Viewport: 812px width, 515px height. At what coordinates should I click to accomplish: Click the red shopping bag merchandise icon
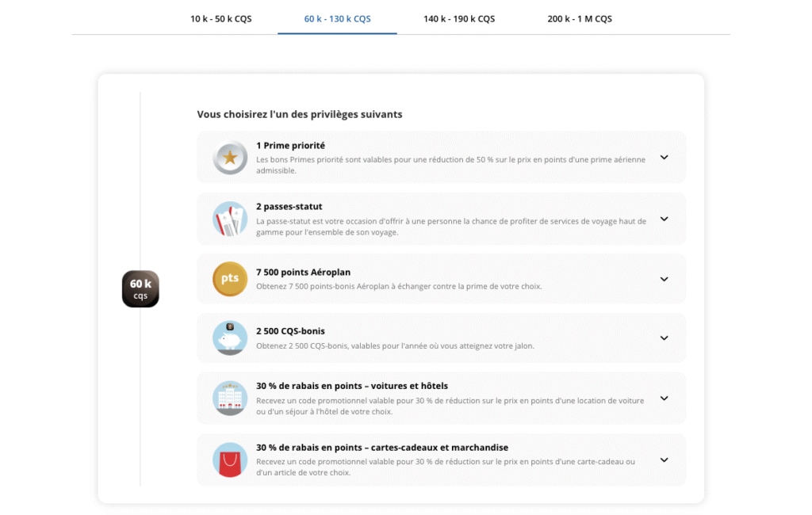pos(229,460)
